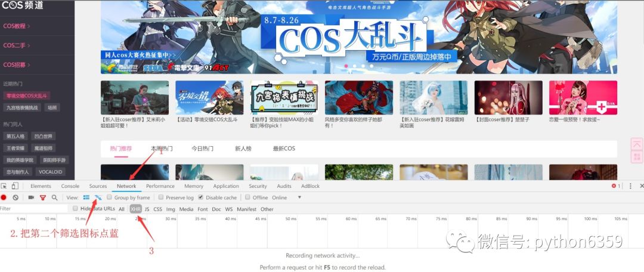Viewport: 644px width, 272px height.
Task: Filter requests by Img type
Action: click(x=171, y=209)
